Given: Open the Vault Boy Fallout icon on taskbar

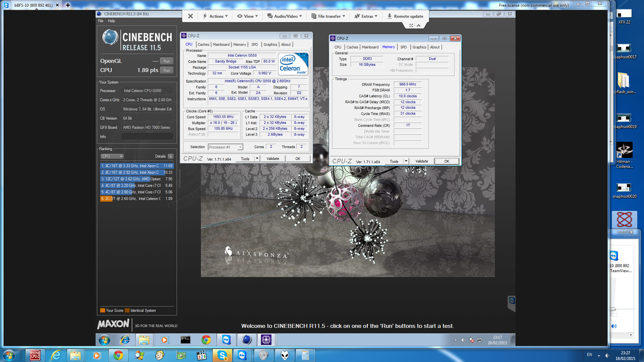Looking at the screenshot, I should point(160,355).
